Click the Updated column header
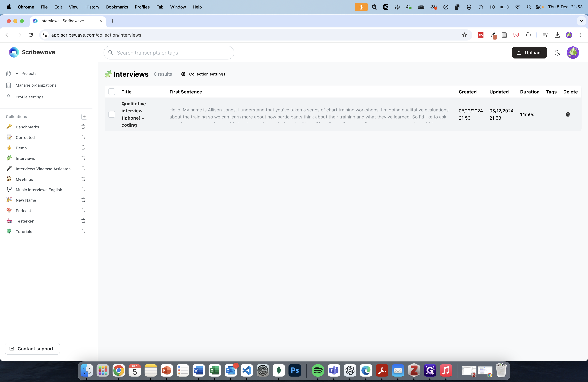 click(499, 92)
